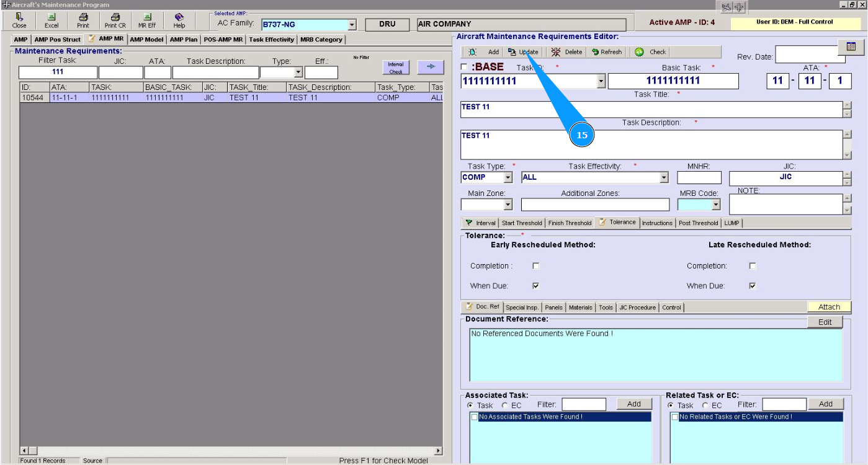
Task: Click Add under Associated Task
Action: pos(634,404)
